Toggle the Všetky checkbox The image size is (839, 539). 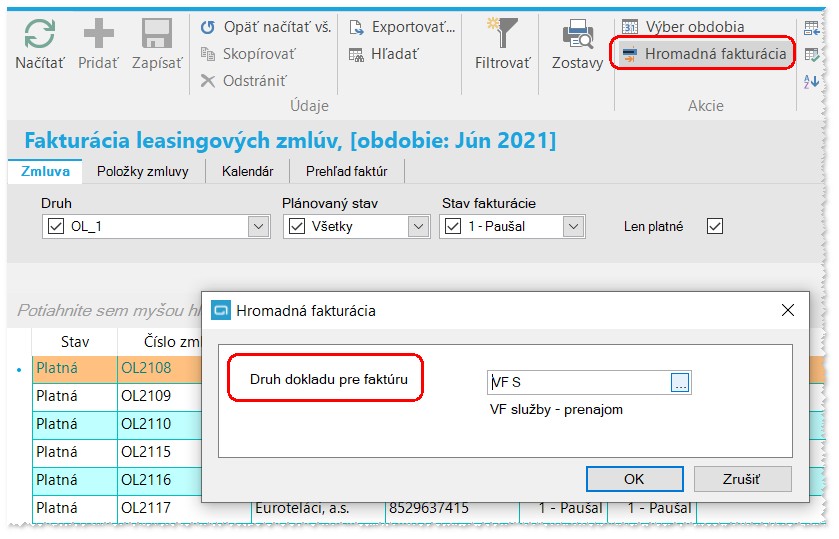(x=297, y=226)
